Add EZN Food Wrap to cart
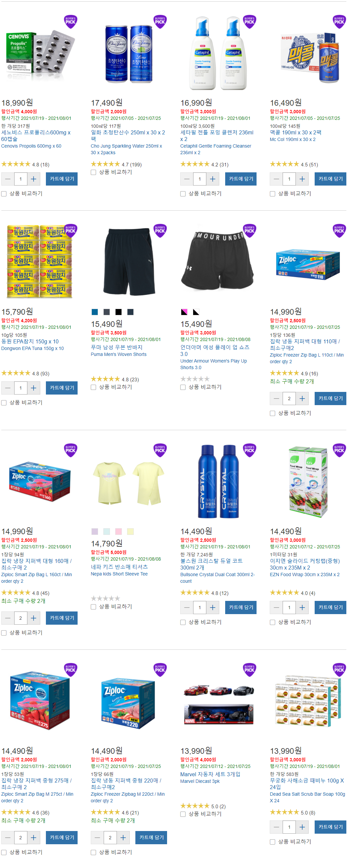Viewport: 348px width, 868px height. click(330, 607)
